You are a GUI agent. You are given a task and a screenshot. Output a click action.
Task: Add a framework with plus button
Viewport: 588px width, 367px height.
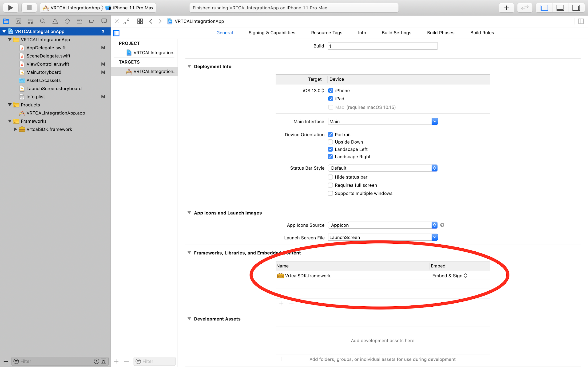(x=281, y=303)
